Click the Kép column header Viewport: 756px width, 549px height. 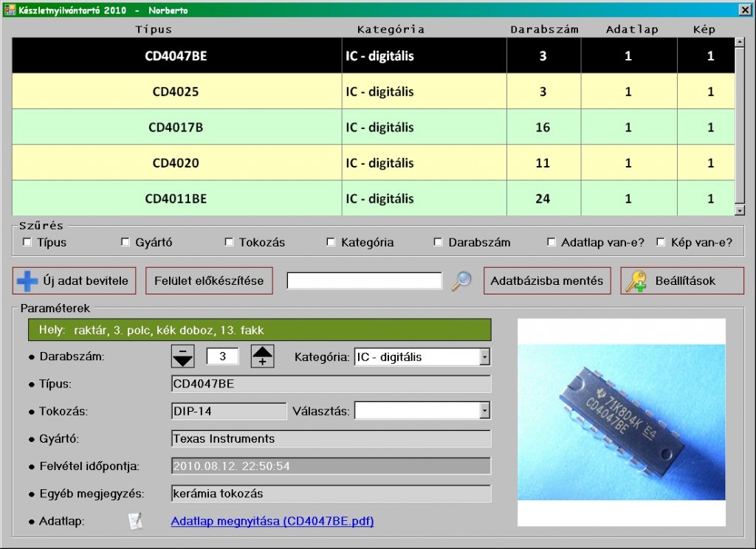[x=704, y=30]
